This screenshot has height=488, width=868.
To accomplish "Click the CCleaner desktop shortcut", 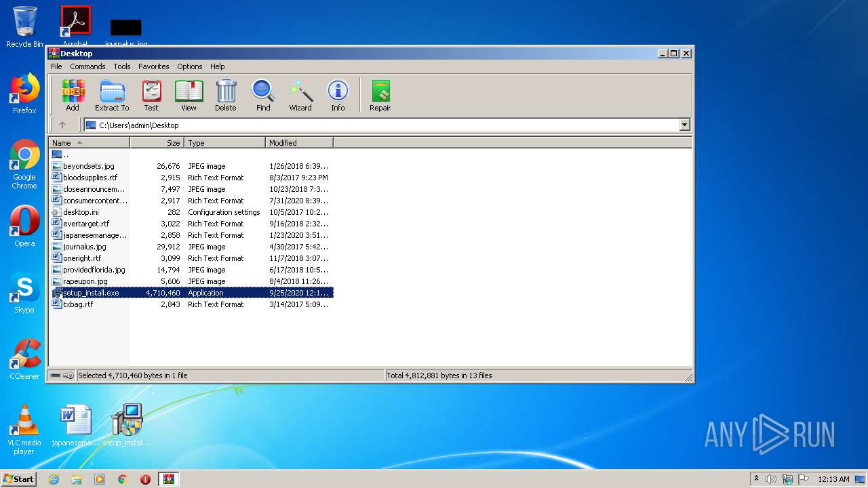I will click(x=24, y=359).
